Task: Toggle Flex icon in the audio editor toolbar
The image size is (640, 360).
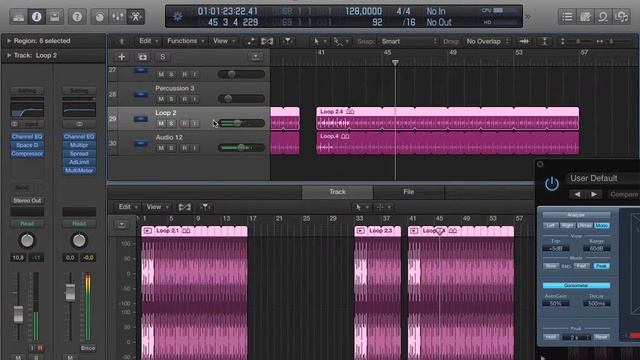Action: (184, 207)
